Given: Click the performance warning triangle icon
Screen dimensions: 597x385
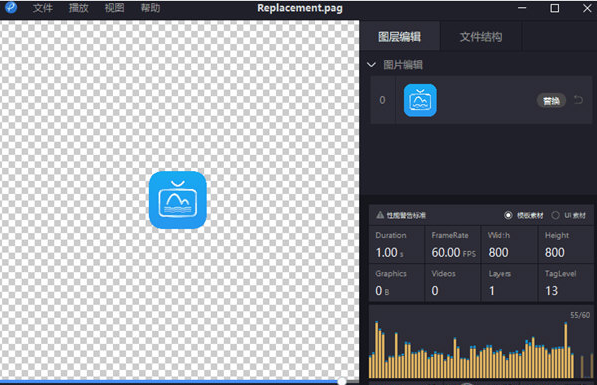Looking at the screenshot, I should point(380,215).
